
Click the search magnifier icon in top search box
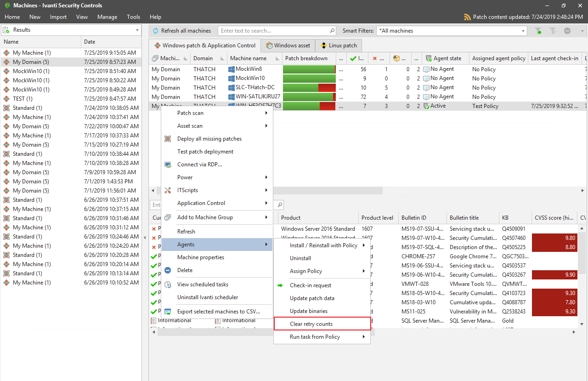[x=333, y=31]
